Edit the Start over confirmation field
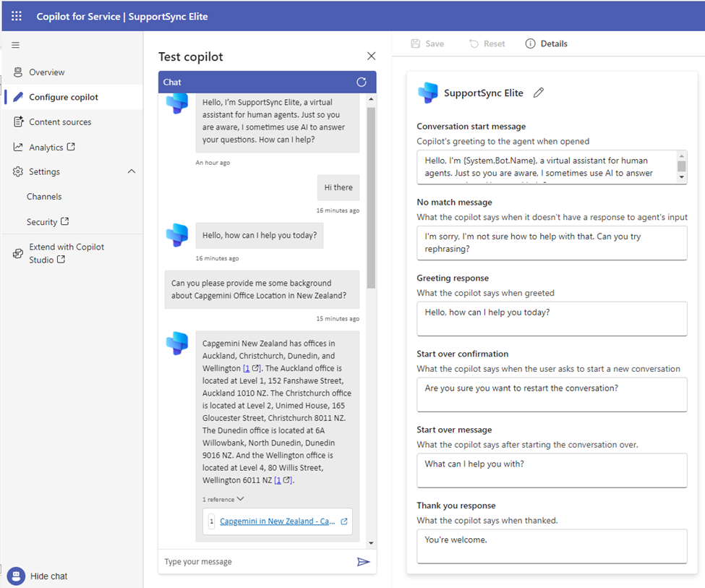The height and width of the screenshot is (588, 705). click(x=552, y=395)
